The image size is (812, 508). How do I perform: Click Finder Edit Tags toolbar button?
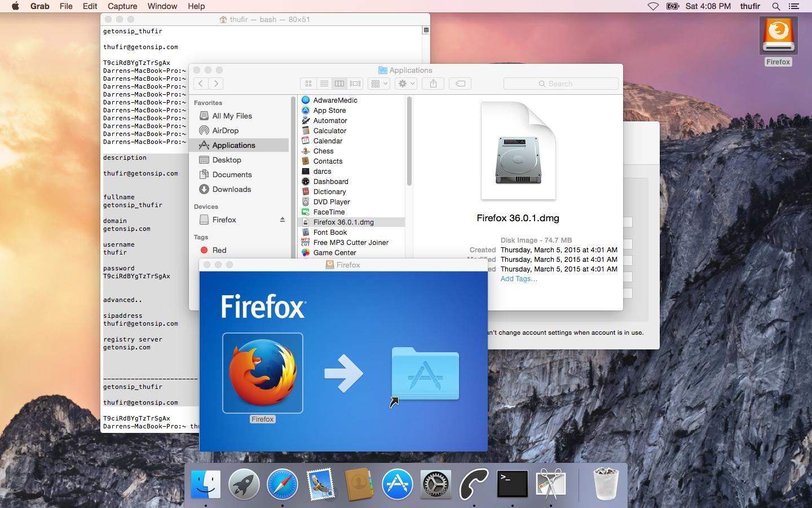point(460,84)
